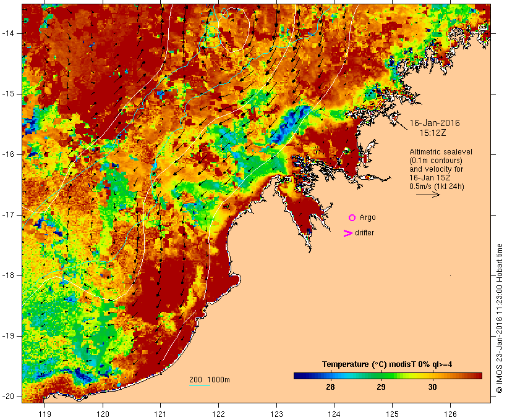The image size is (507, 420).
Task: Click the -14 latitude axis label
Action: pos(8,33)
